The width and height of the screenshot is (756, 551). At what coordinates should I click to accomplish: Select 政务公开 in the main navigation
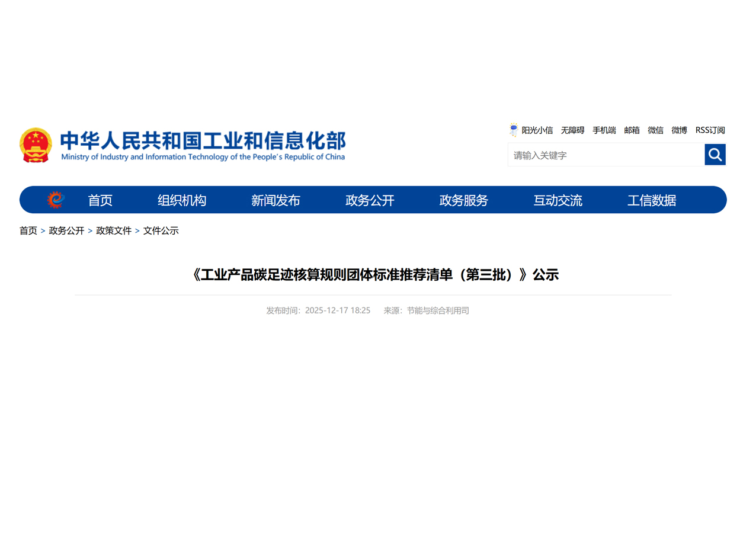[370, 200]
